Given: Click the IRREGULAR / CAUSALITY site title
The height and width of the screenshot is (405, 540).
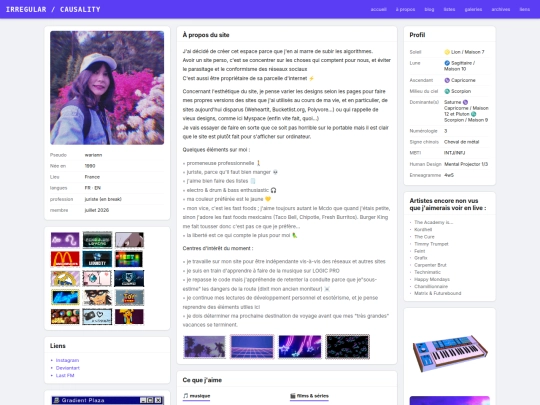Looking at the screenshot, I should coord(53,9).
